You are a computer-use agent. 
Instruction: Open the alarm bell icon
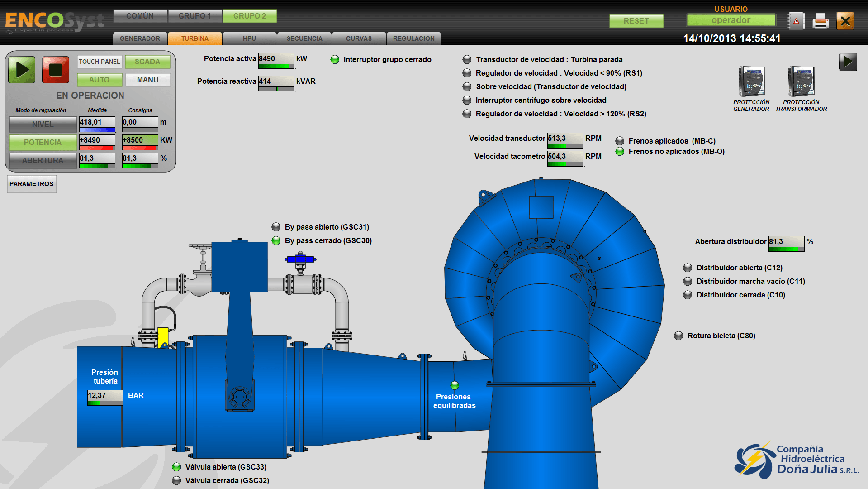[x=796, y=20]
